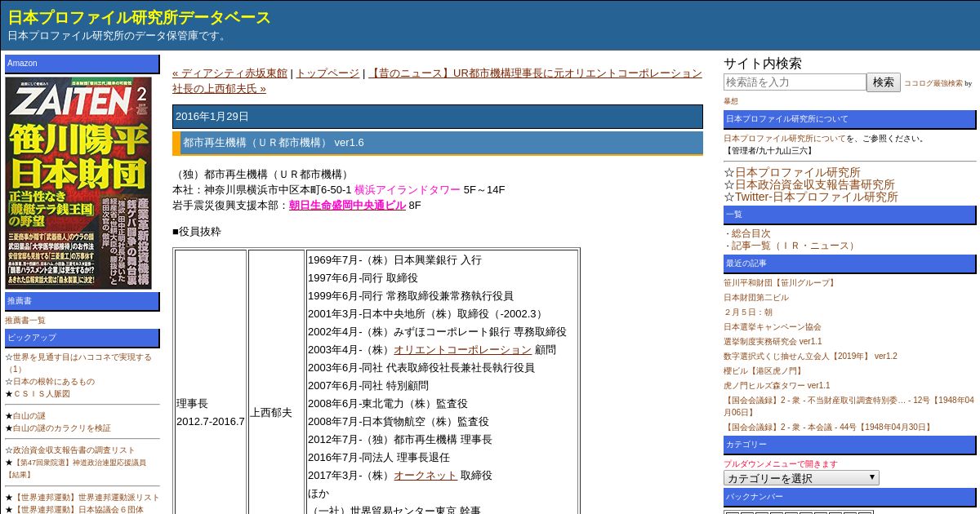Open recent article 日本財団第二ビル
Viewport: 980px width, 514px height.
(x=756, y=298)
